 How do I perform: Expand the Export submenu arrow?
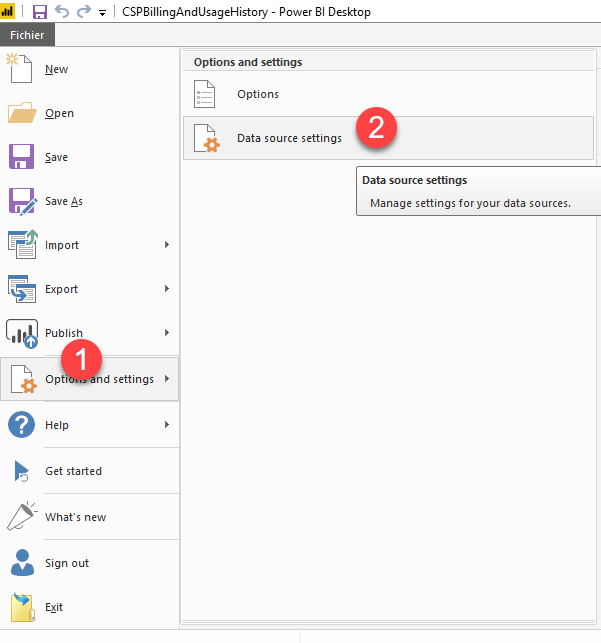pos(166,289)
